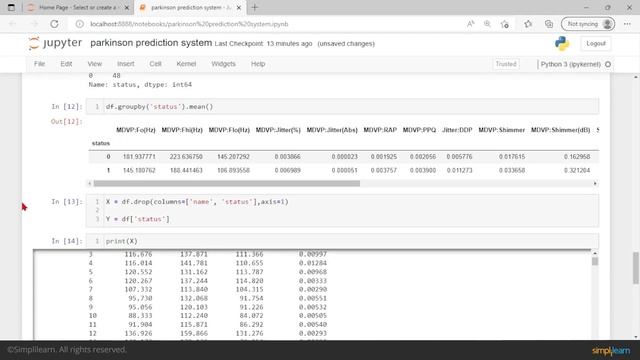Open the Widgets menu
This screenshot has width=640, height=360.
223,64
